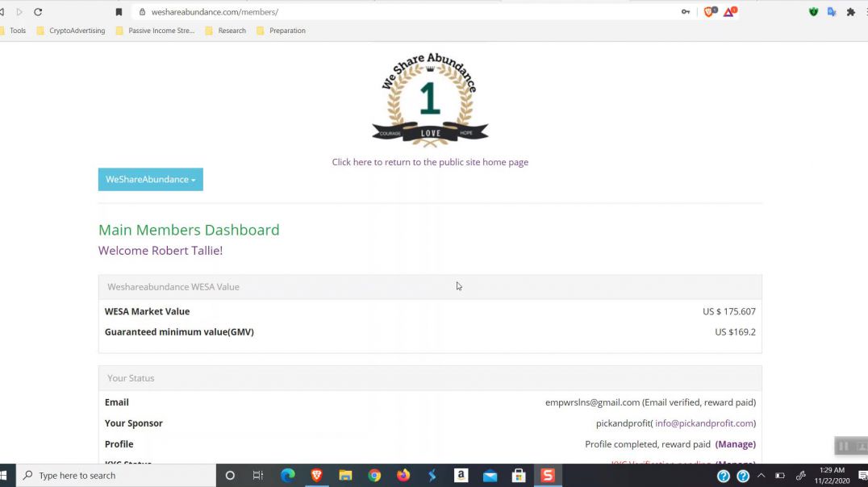Open Cortana circle icon on the taskbar

point(230,476)
